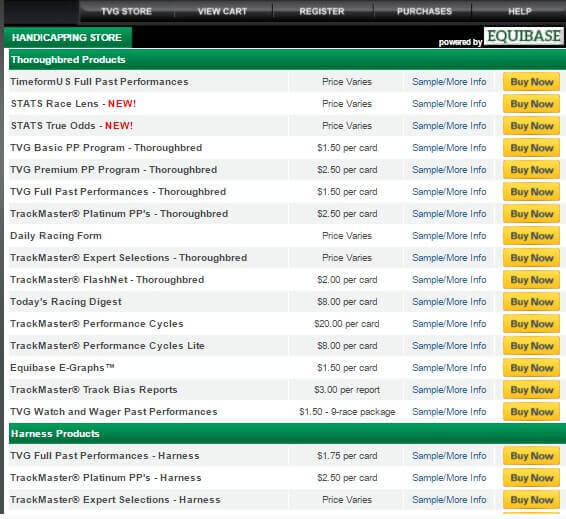
Task: Click the $1.75 per card price
Action: point(347,456)
